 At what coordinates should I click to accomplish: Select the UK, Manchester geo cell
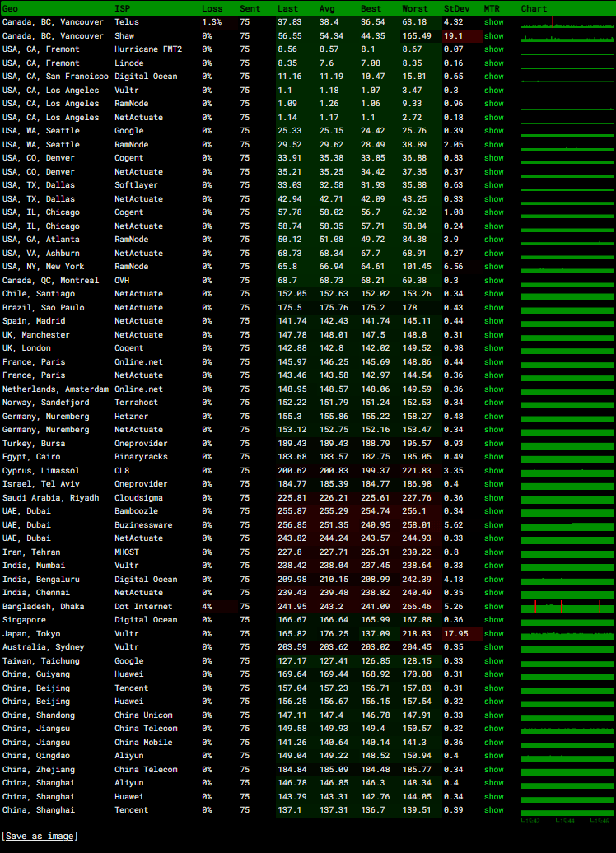click(36, 335)
